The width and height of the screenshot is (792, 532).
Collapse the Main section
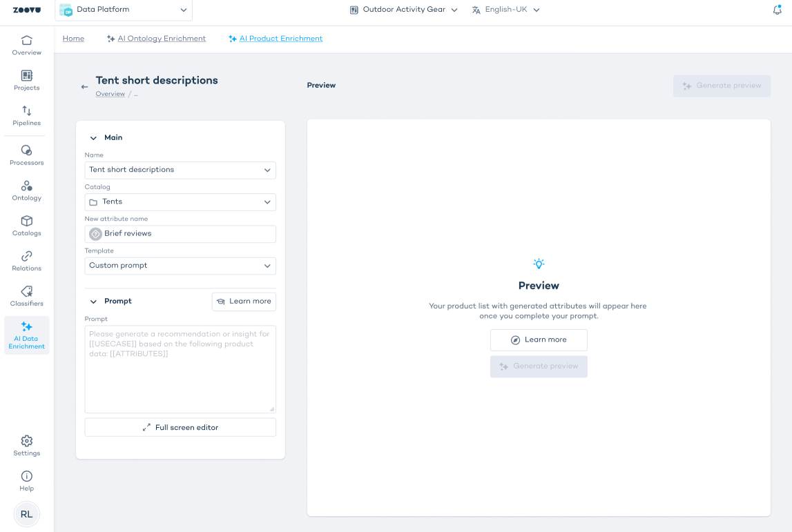pyautogui.click(x=93, y=138)
